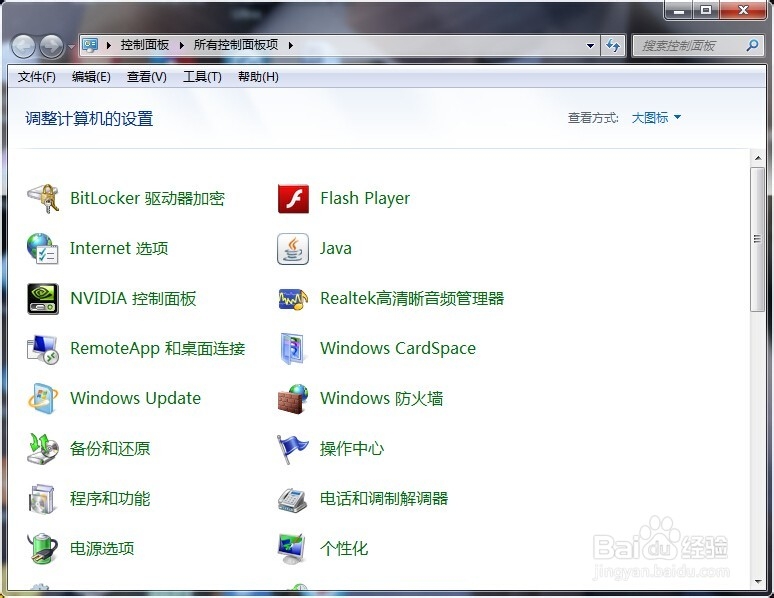Expand the 大图标 view mode dropdown
Viewport: 774px width, 598px height.
point(656,118)
